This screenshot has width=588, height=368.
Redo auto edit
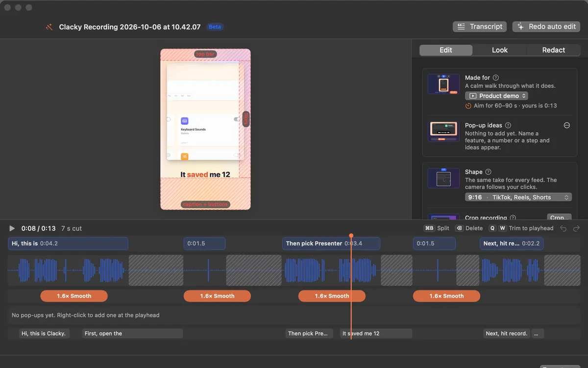[x=546, y=26]
